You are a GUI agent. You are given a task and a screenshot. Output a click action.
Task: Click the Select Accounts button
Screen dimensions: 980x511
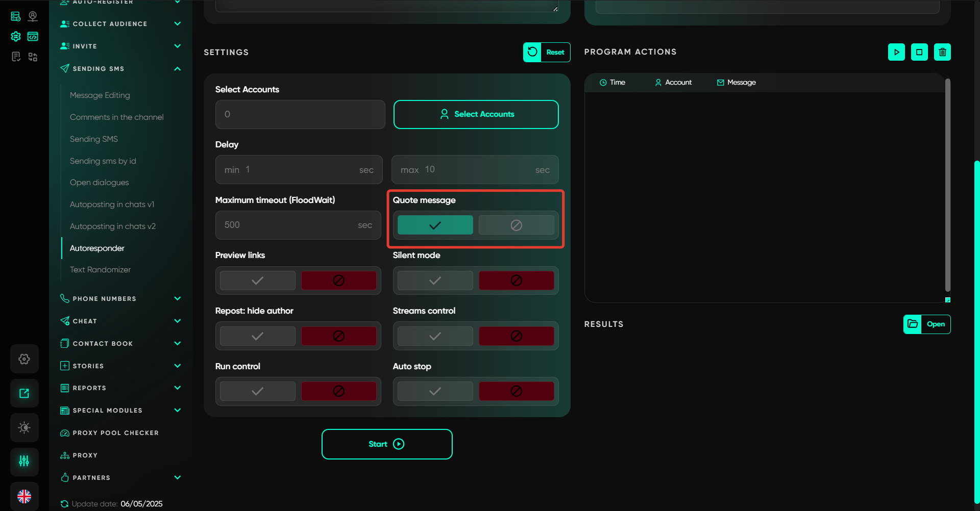(x=476, y=114)
